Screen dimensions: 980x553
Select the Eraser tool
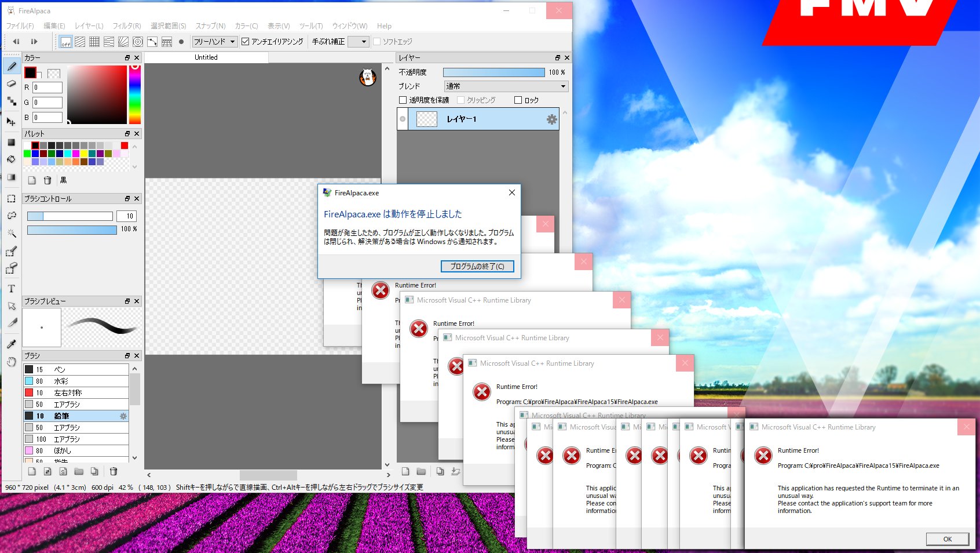11,83
